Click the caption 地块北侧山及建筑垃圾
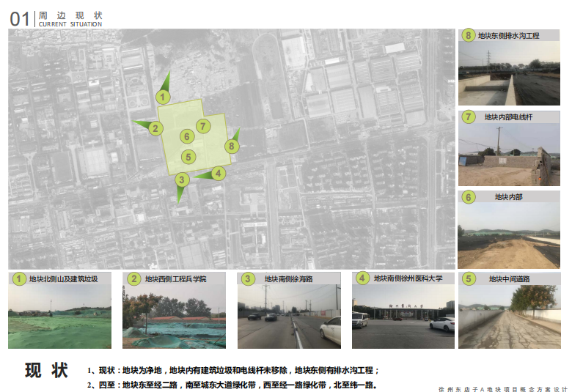 (x=64, y=279)
